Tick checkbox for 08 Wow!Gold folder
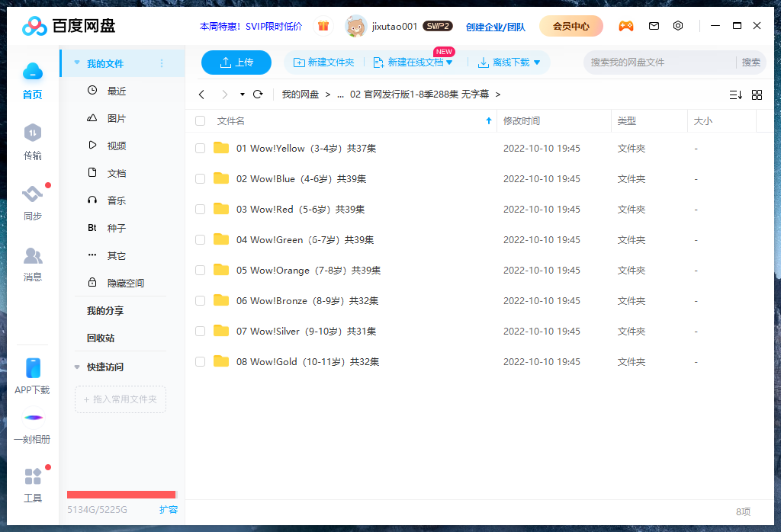The height and width of the screenshot is (532, 781). click(201, 362)
